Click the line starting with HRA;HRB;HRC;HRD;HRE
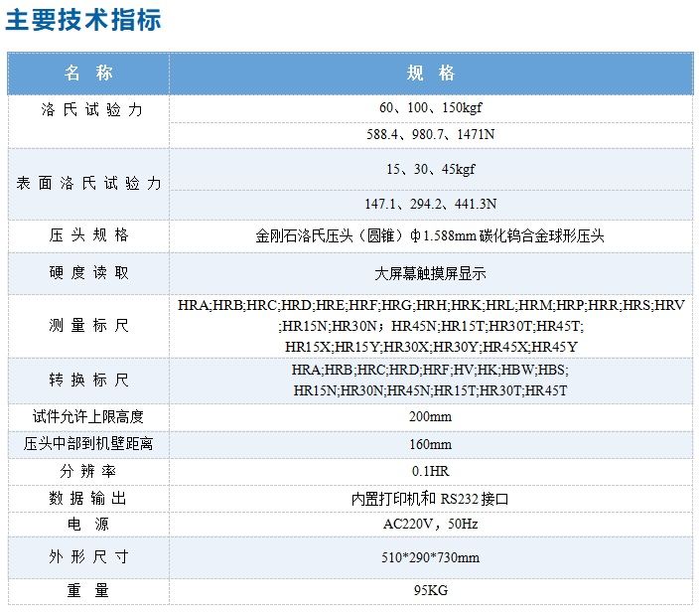This screenshot has height=612, width=700. (431, 305)
